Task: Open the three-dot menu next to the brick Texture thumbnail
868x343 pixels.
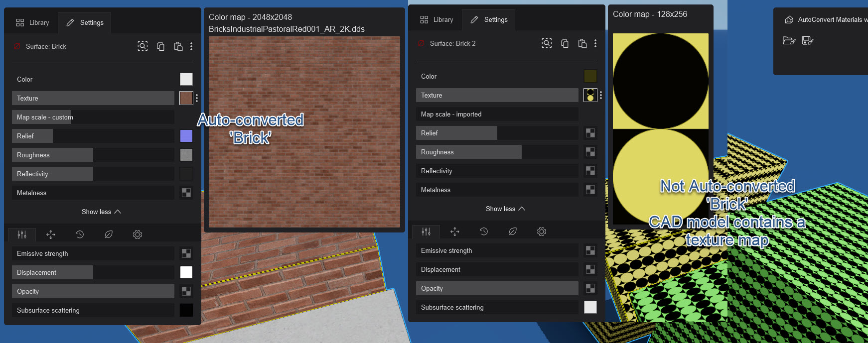Action: pyautogui.click(x=197, y=98)
